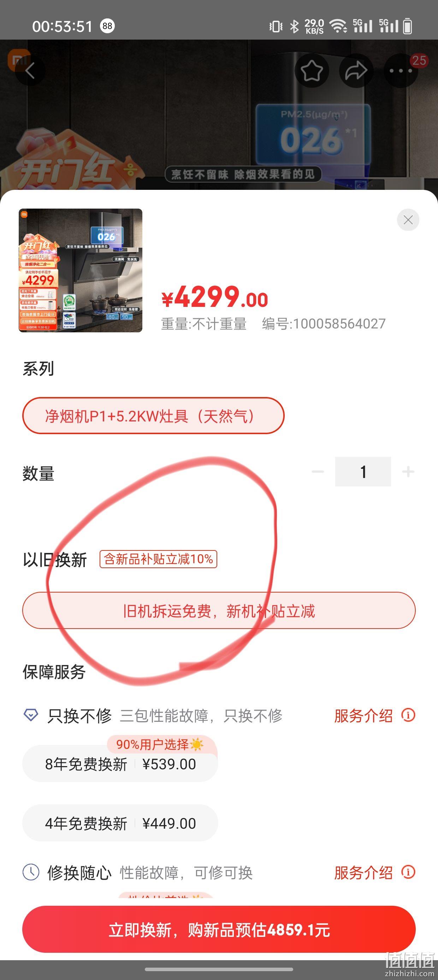This screenshot has width=438, height=980.
Task: Tap 立即换新 purchase button
Action: tap(219, 930)
